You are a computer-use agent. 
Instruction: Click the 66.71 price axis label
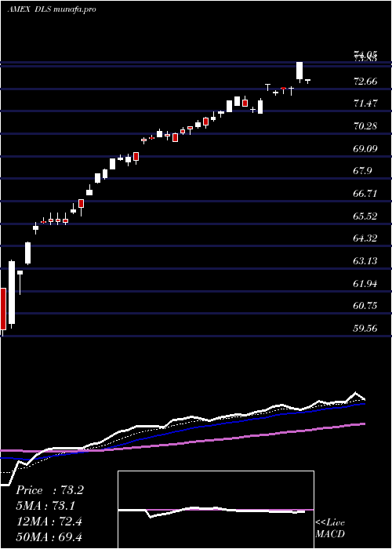pos(365,194)
